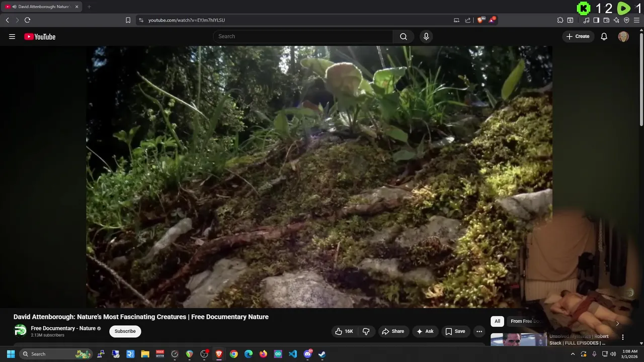Bookmark this page using the bookmark icon
The image size is (644, 362).
[128, 20]
